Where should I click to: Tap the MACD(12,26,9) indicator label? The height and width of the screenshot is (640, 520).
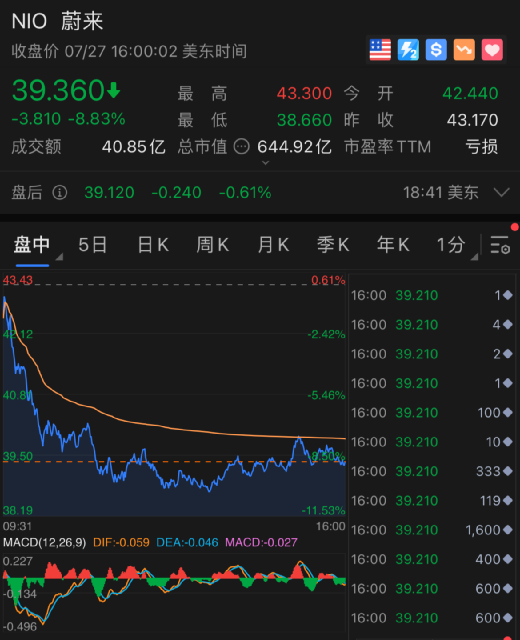(44, 542)
